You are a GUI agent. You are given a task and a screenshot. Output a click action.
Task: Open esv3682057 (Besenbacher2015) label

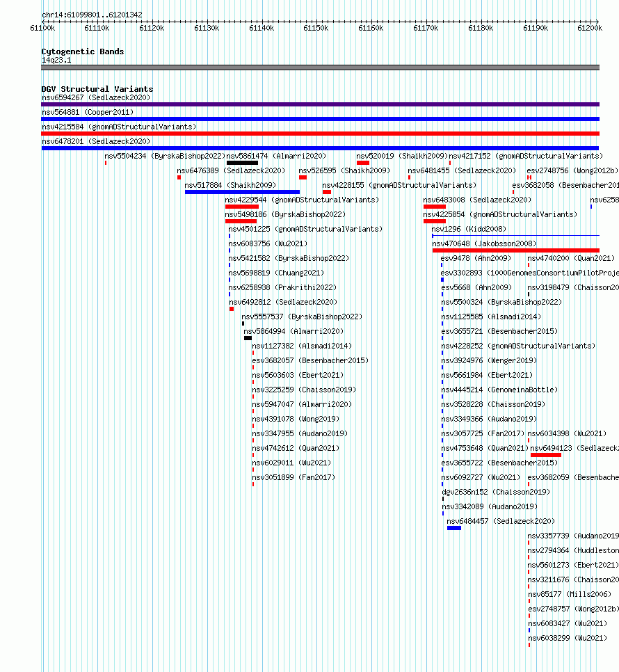[x=310, y=360]
